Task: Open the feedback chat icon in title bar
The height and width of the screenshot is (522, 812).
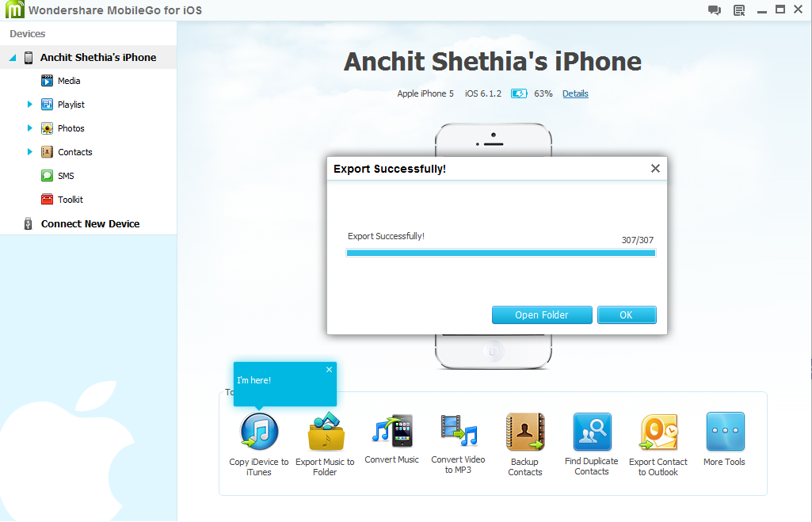Action: 715,10
